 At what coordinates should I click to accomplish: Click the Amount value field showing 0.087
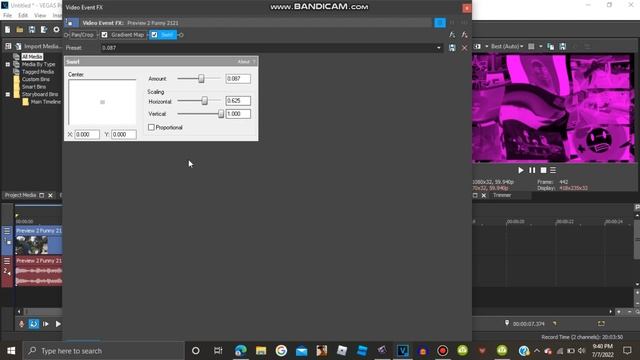(238, 78)
